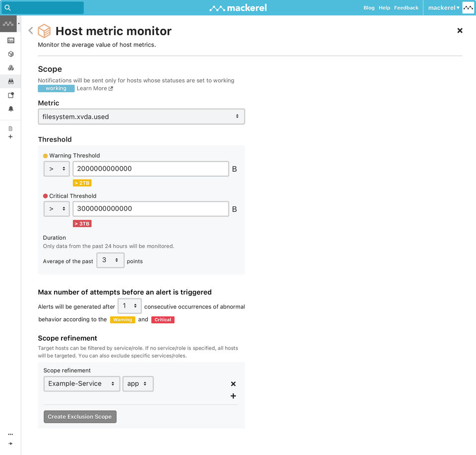
Task: Open the Blog link in header
Action: coord(369,8)
